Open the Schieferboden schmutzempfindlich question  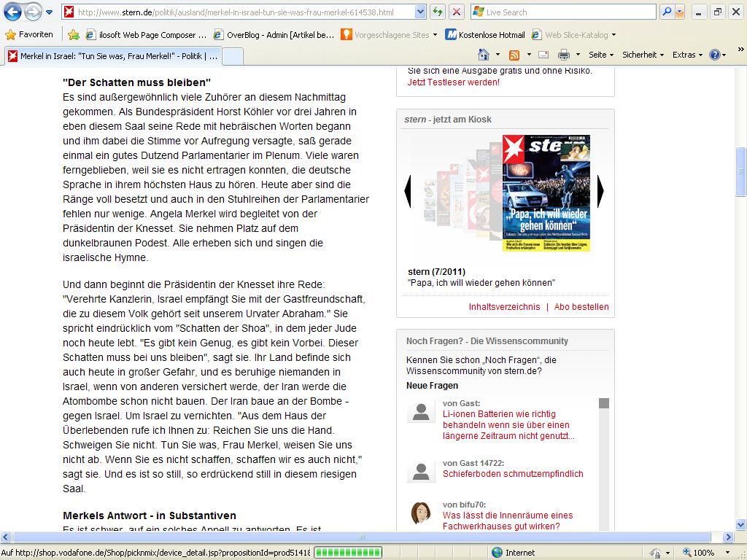pyautogui.click(x=513, y=474)
